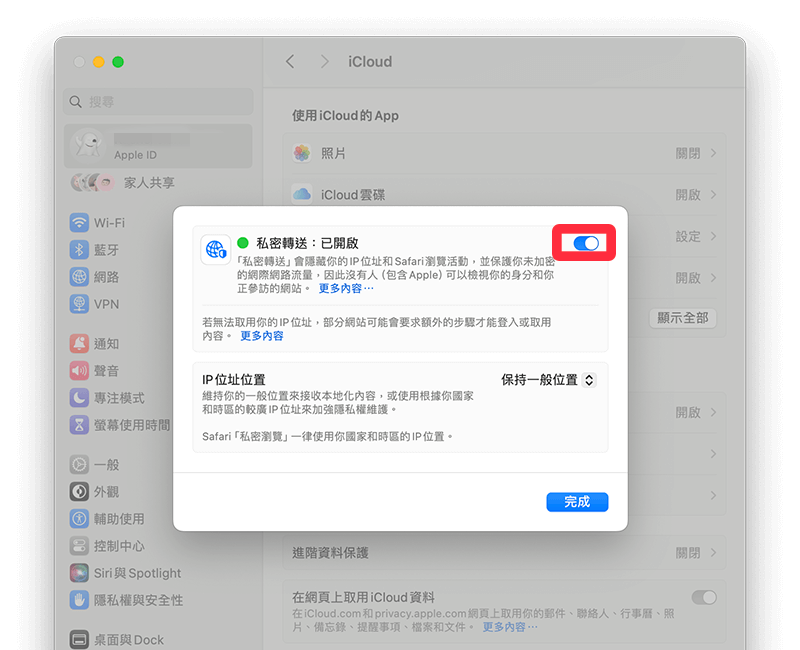Select 專注模式 label in sidebar
800x650 pixels.
(x=119, y=398)
